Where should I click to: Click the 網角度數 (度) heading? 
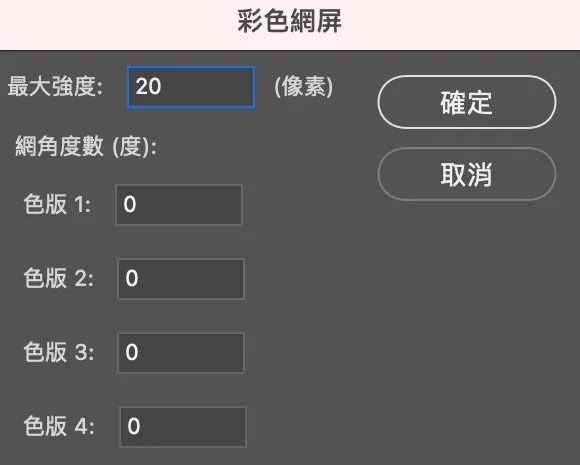(x=86, y=146)
